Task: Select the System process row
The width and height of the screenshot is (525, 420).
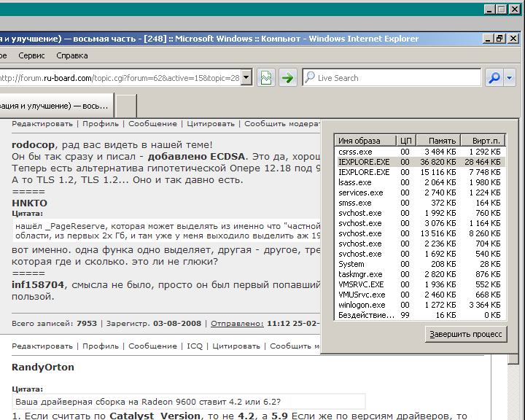Action: 420,264
